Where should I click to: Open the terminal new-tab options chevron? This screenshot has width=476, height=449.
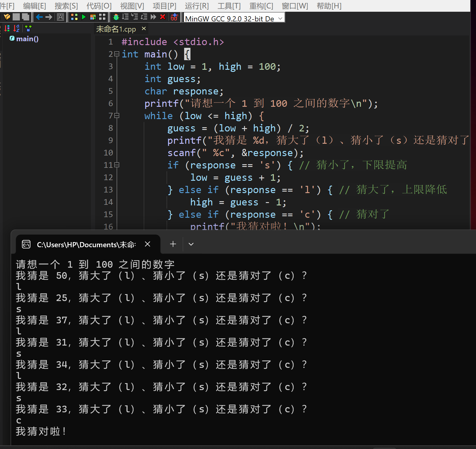pos(191,244)
